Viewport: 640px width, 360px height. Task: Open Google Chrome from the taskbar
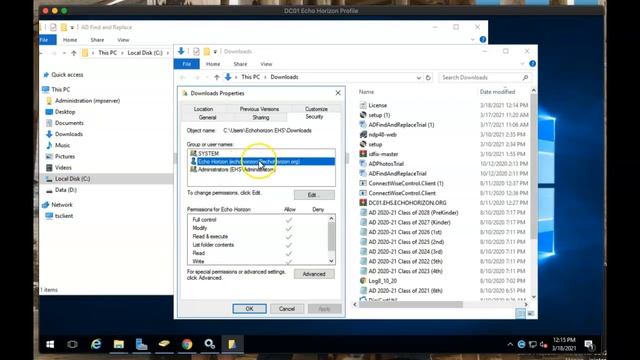click(187, 344)
